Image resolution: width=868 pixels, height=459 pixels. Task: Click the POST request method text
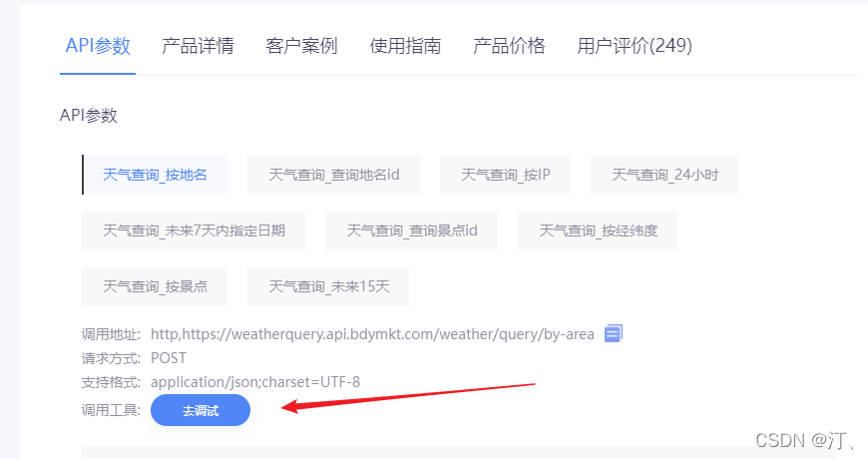[169, 358]
